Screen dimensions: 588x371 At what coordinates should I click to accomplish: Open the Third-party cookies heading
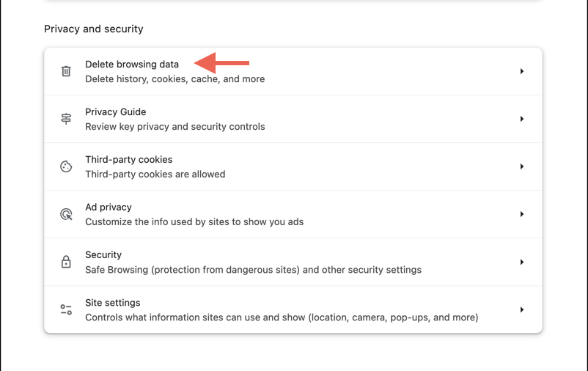point(128,160)
